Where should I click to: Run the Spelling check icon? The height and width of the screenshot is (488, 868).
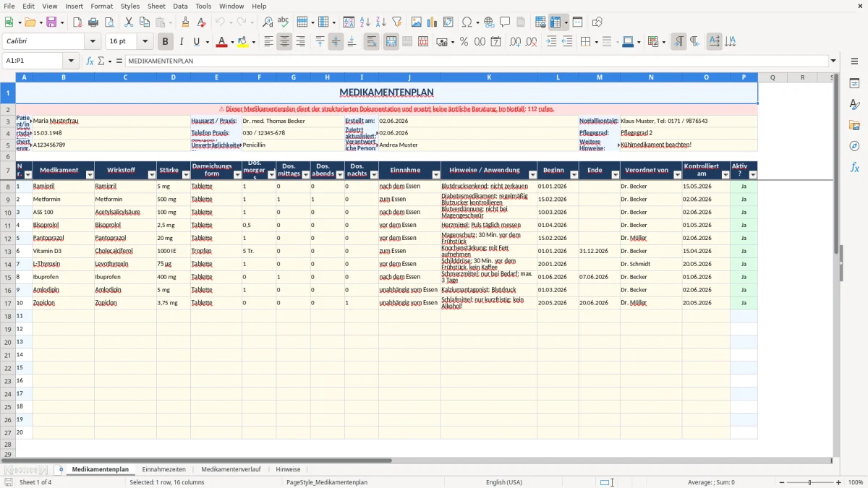coord(284,22)
